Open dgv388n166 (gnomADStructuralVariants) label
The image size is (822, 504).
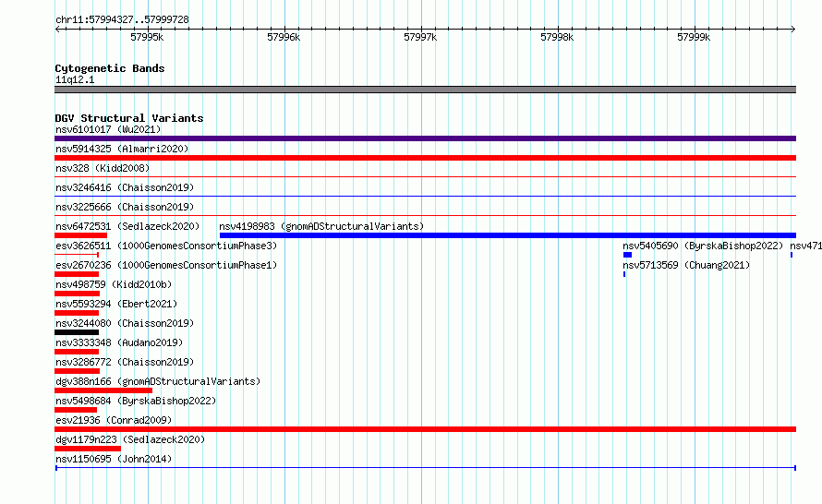tap(158, 381)
